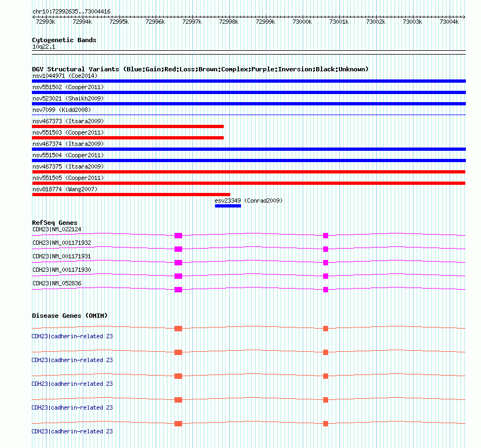Click right orange exon in last OMIM track
This screenshot has height=448, width=481.
coord(326,424)
